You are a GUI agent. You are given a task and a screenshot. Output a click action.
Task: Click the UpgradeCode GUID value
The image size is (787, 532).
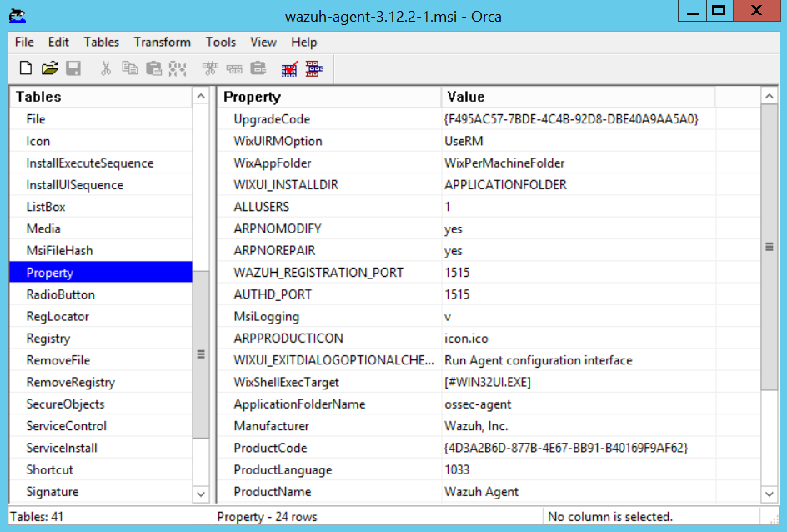point(571,119)
